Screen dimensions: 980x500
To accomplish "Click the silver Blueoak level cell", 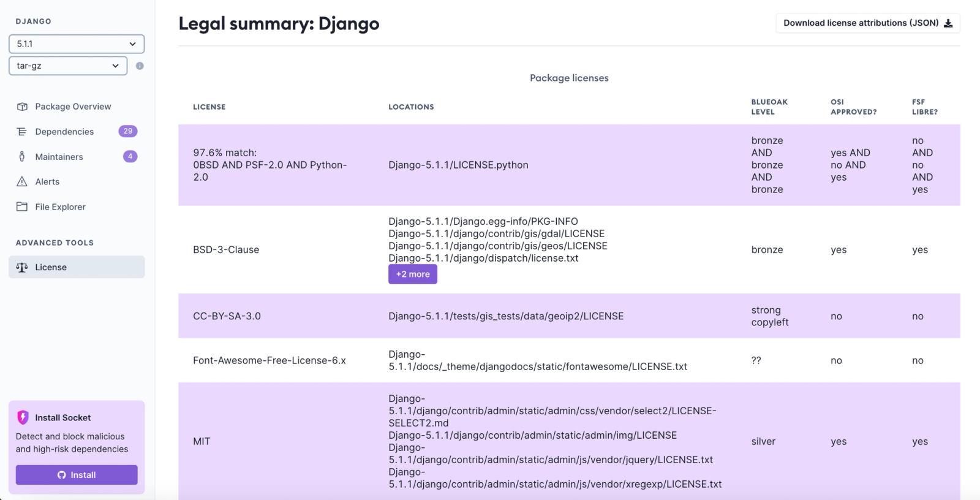I will (763, 441).
